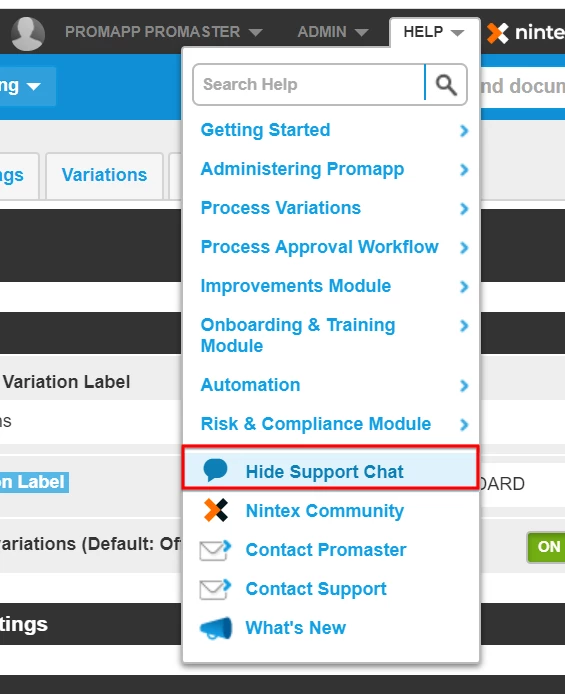This screenshot has width=565, height=694.
Task: Click the megaphone What's New icon
Action: pyautogui.click(x=216, y=628)
